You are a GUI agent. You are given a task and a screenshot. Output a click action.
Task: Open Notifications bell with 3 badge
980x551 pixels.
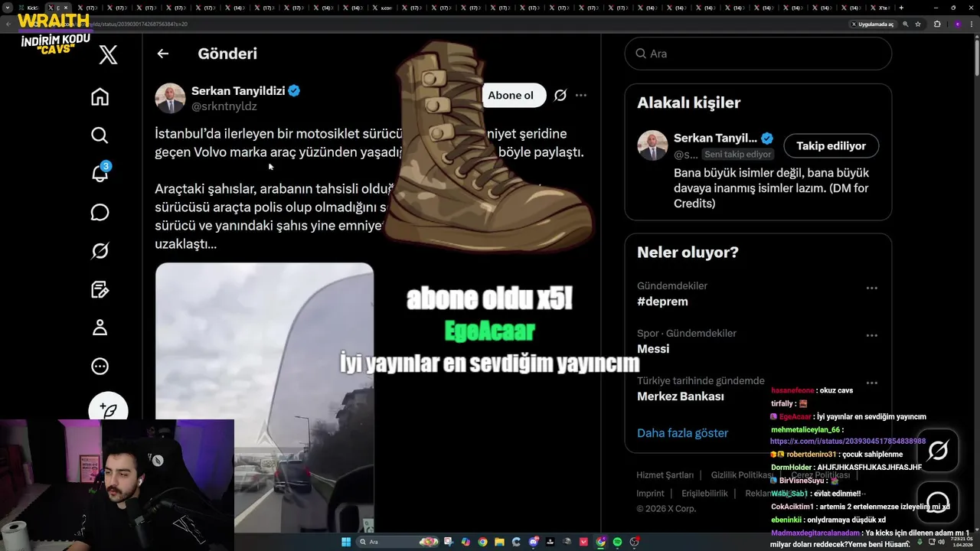pos(100,173)
